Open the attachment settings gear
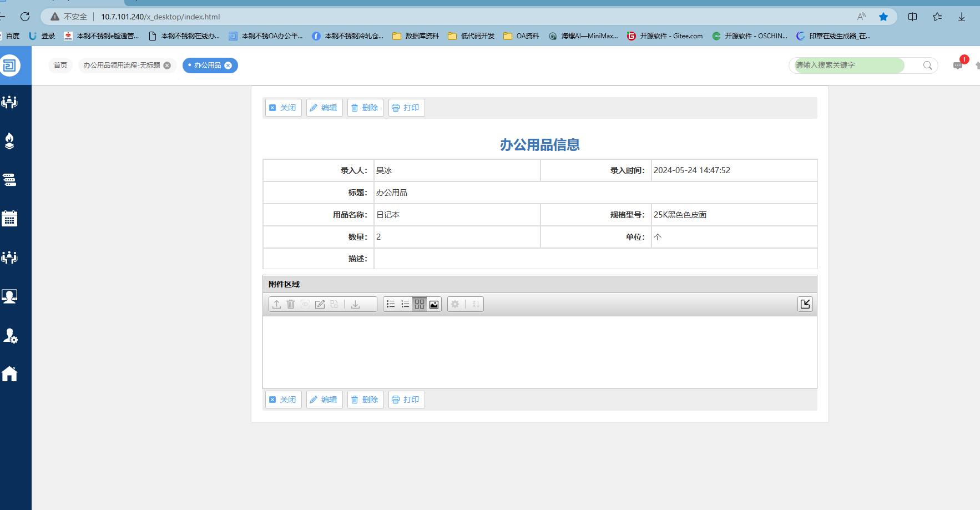The width and height of the screenshot is (980, 510). tap(455, 304)
